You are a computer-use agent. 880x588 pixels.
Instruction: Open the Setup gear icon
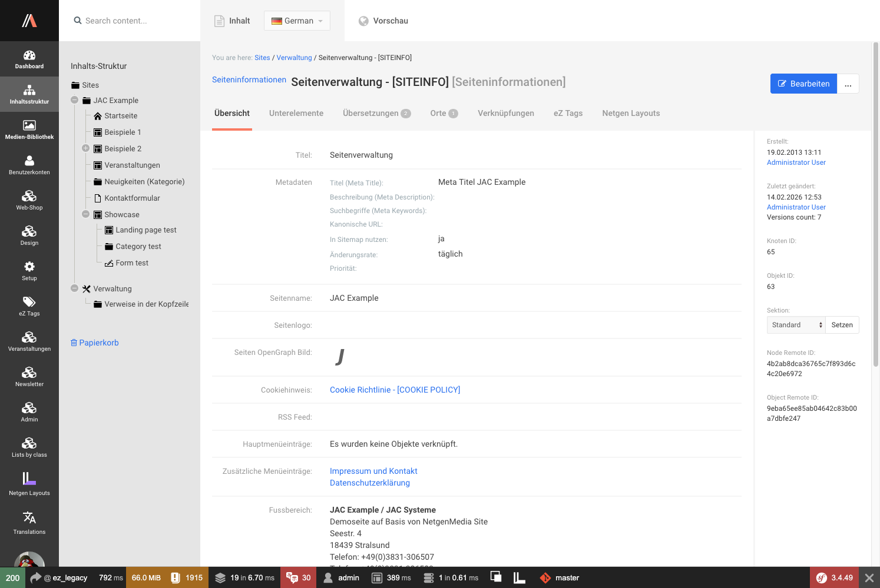point(29,271)
